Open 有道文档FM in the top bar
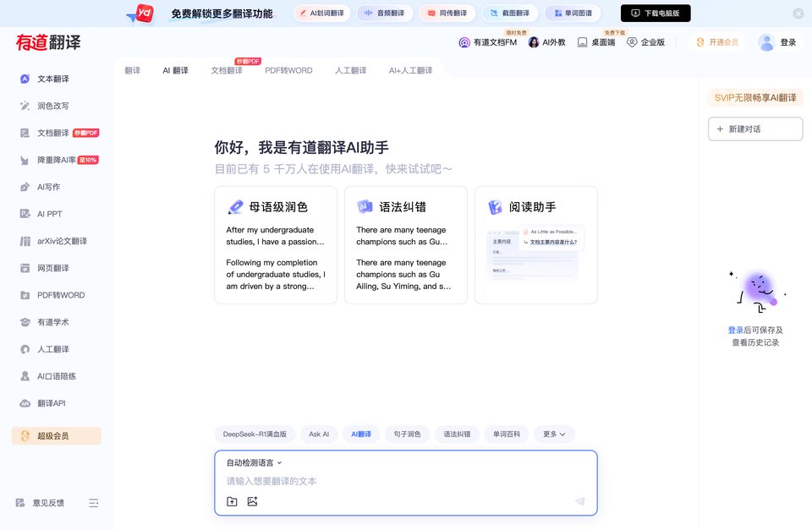 point(488,42)
